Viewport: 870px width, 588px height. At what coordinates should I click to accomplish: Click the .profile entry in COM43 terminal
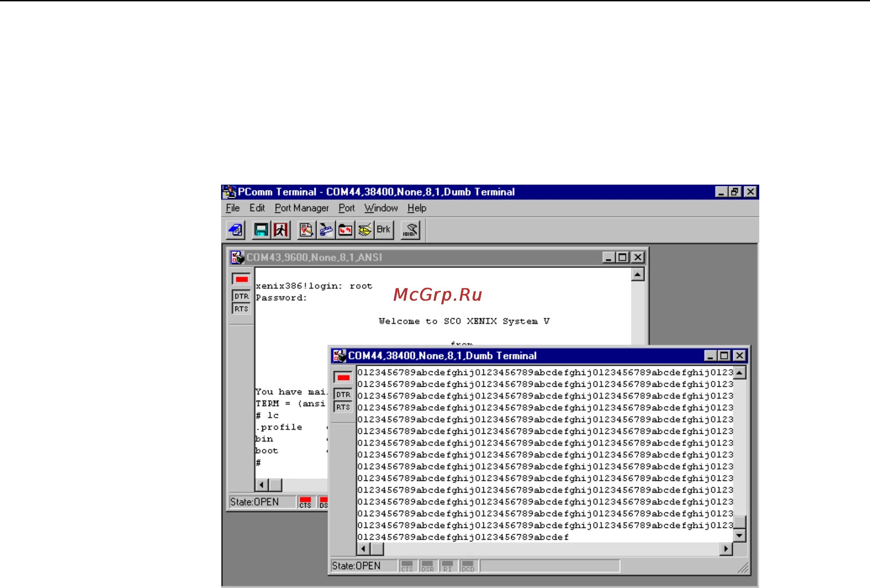(x=279, y=427)
